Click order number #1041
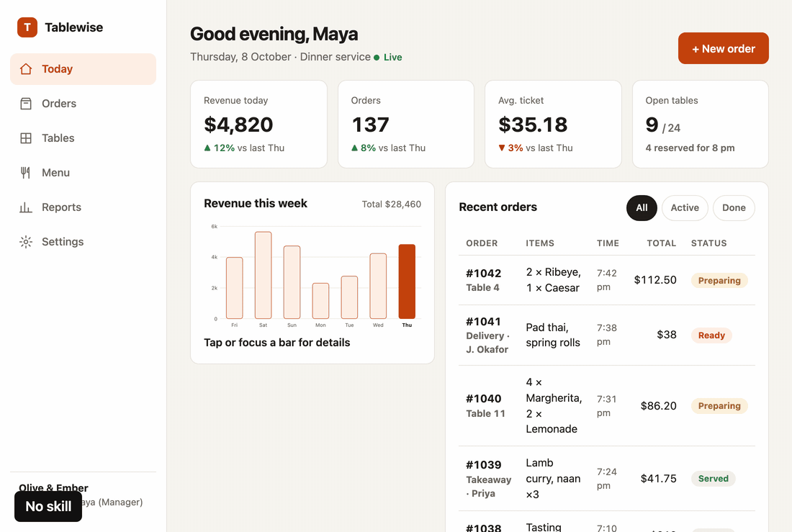The height and width of the screenshot is (532, 792). tap(483, 321)
